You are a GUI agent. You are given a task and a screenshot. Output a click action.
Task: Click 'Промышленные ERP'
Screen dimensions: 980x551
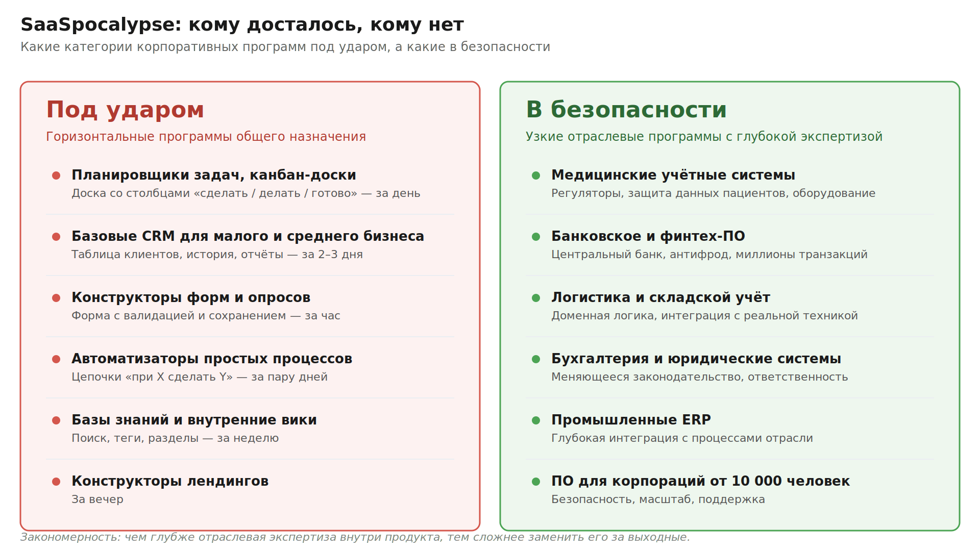pyautogui.click(x=631, y=420)
